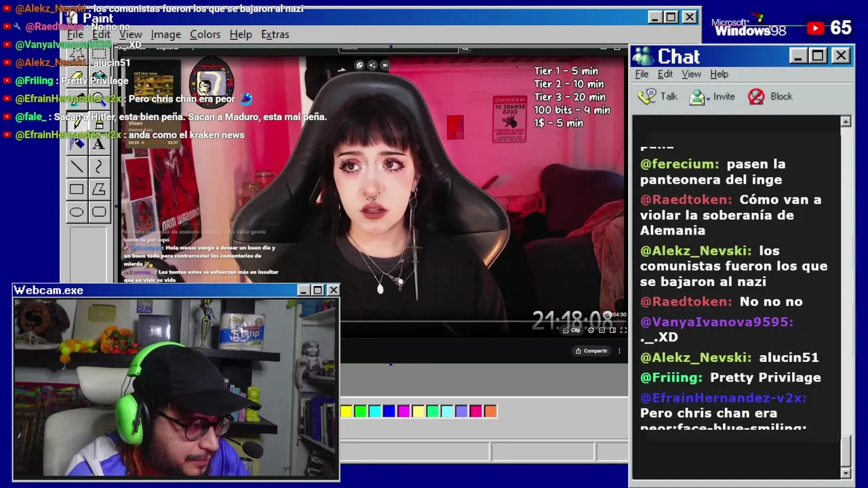Open Paint's View menu
Viewport: 868px width, 488px height.
pyautogui.click(x=130, y=34)
